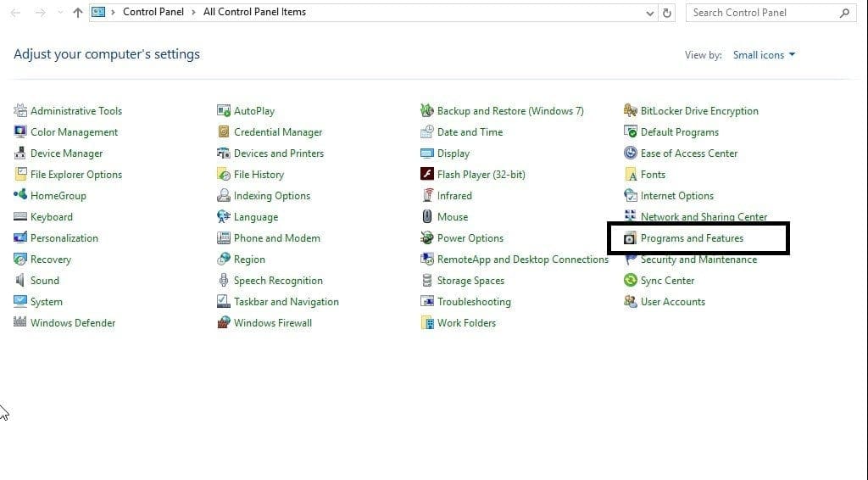Open the Infrared link
Screen dimensions: 868x480
click(x=454, y=195)
